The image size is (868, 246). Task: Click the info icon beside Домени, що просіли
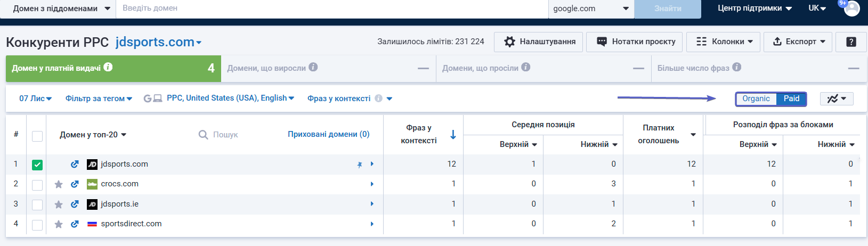(526, 67)
